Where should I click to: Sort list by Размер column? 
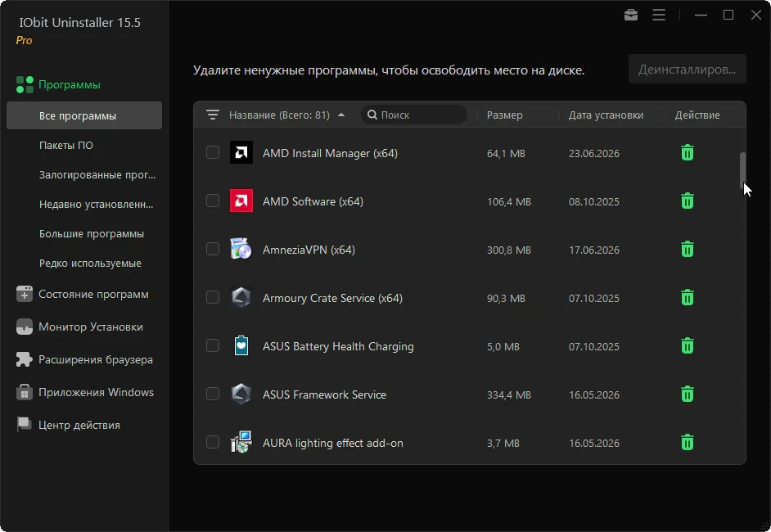[x=504, y=115]
